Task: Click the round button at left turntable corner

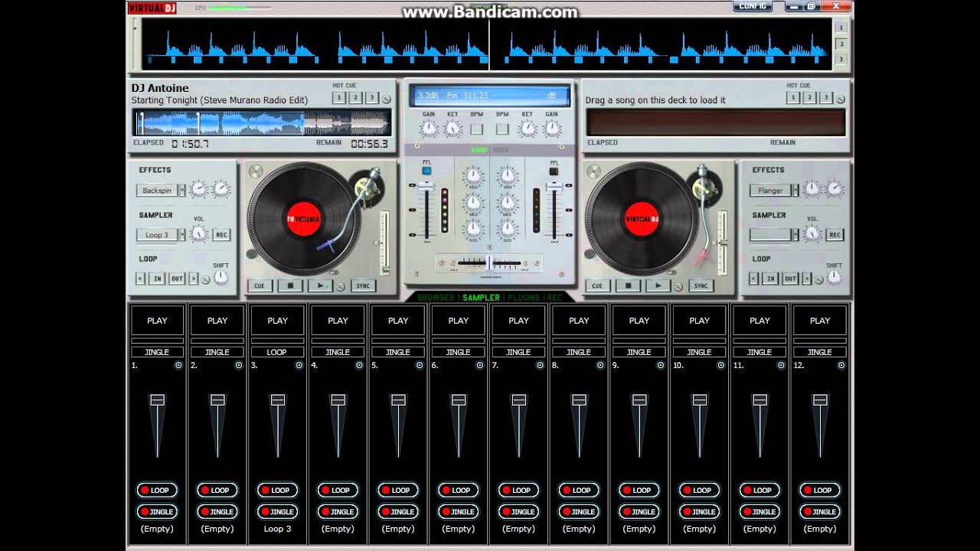Action: click(x=256, y=170)
